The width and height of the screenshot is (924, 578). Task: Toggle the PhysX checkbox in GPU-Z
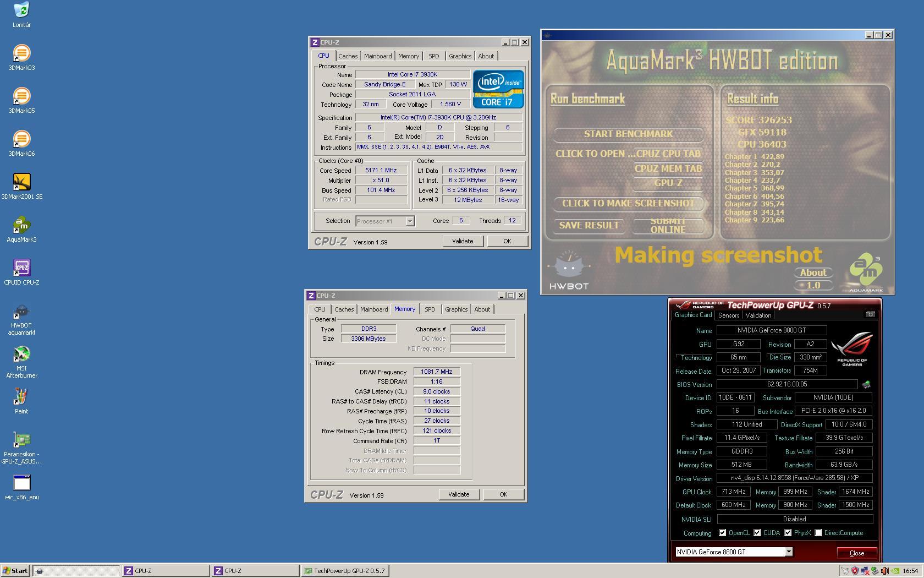(788, 533)
